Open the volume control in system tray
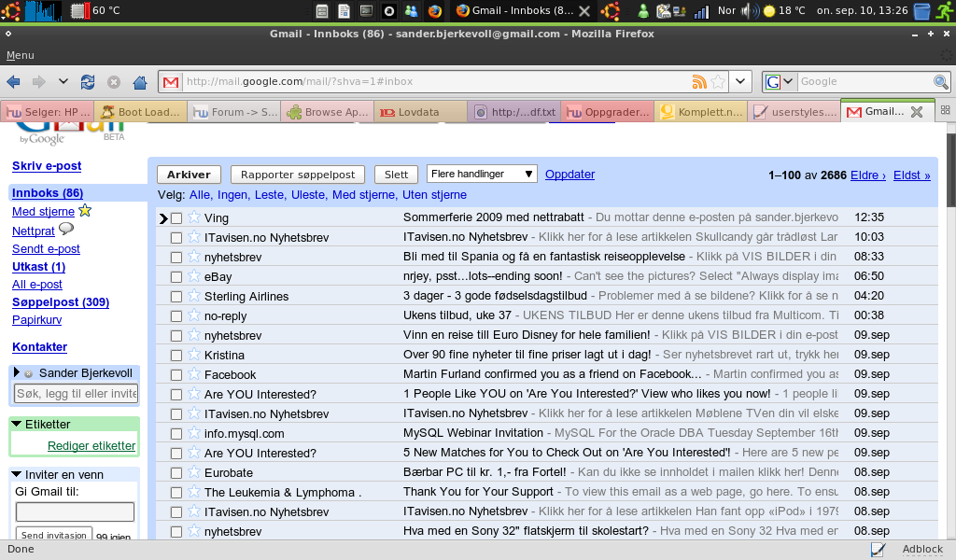 [750, 10]
